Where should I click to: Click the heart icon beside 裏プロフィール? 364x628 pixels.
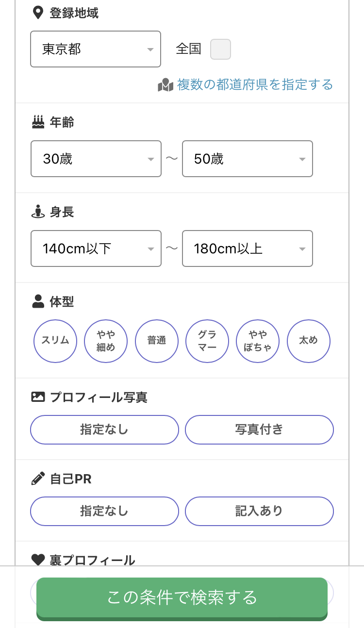tap(38, 560)
